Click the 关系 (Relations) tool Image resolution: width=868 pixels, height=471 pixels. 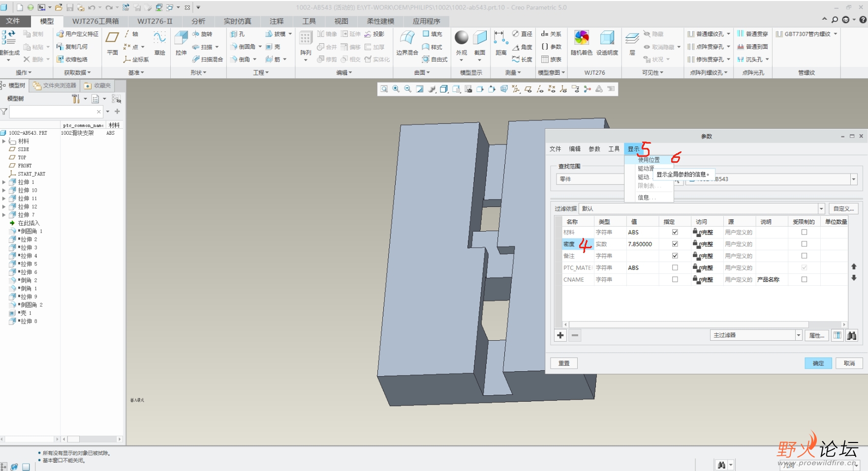[551, 34]
